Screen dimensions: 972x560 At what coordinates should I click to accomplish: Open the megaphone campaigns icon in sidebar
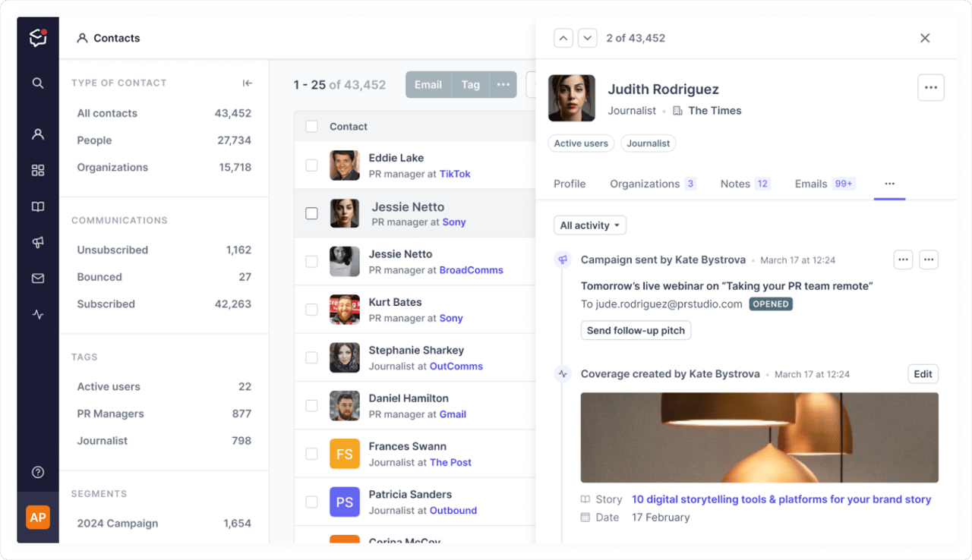click(x=38, y=243)
